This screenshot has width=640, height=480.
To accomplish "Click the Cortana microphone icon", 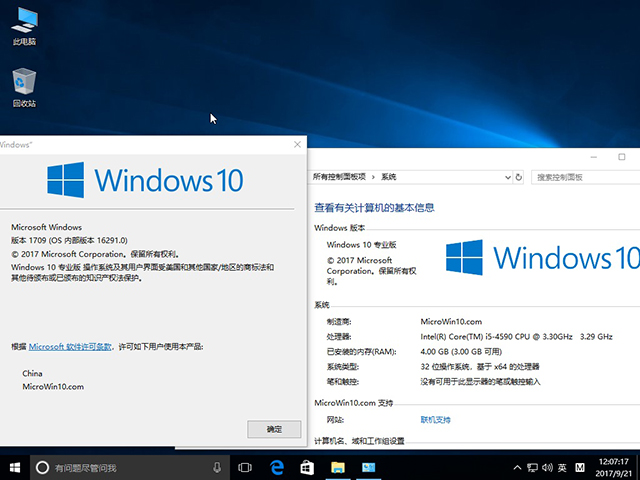I will click(217, 467).
